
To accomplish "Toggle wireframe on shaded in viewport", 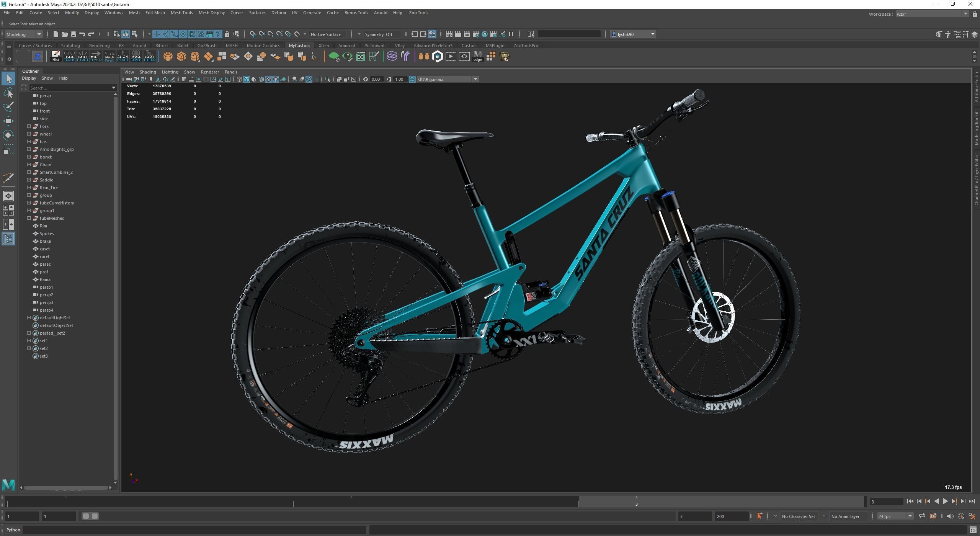I will point(261,79).
